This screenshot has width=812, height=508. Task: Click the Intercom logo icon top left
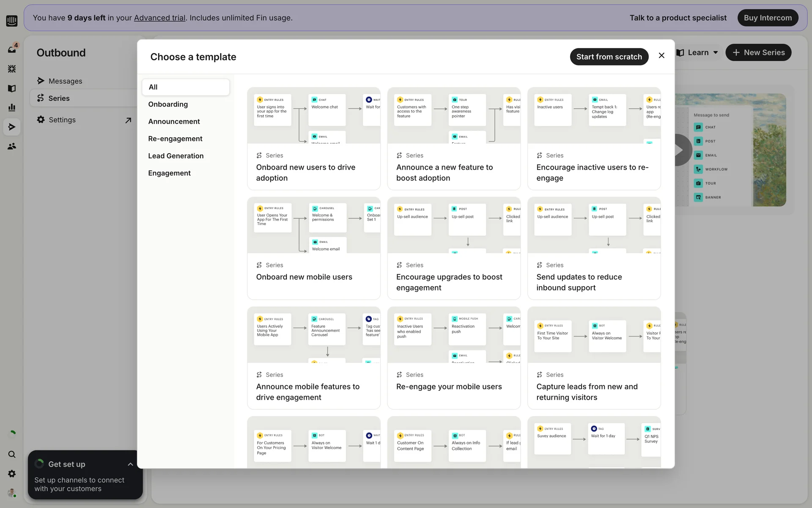[x=12, y=20]
